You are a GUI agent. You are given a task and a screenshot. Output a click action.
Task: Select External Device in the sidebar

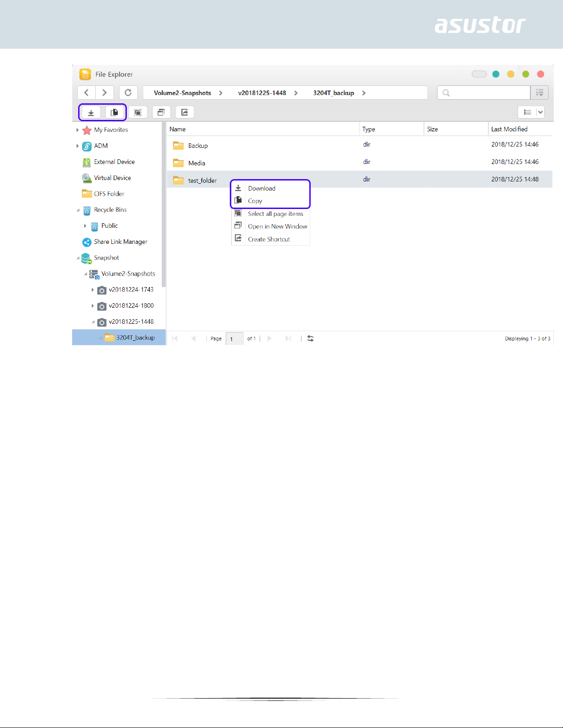114,162
